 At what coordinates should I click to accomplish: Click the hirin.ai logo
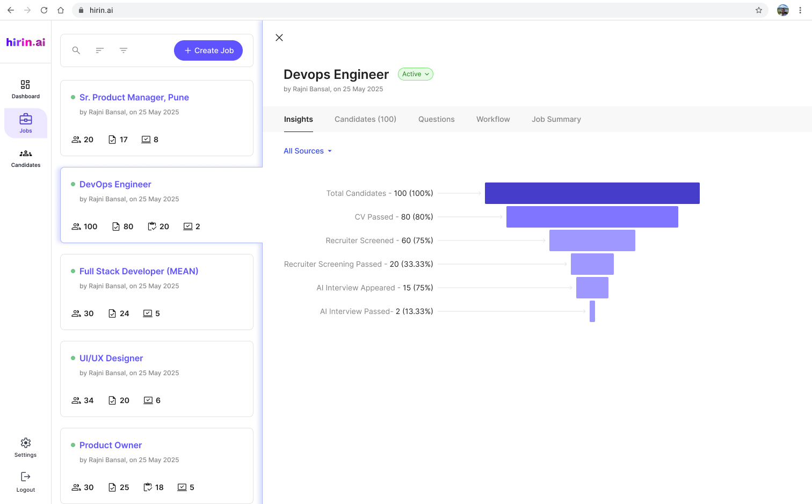[x=26, y=42]
